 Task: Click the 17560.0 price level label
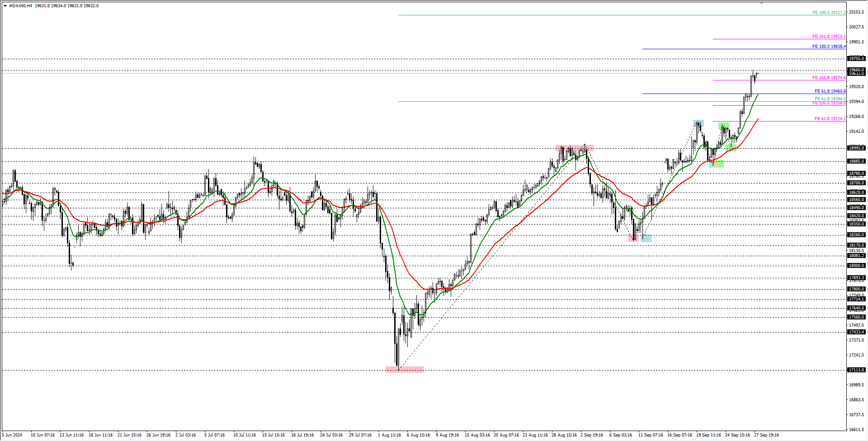pos(856,317)
